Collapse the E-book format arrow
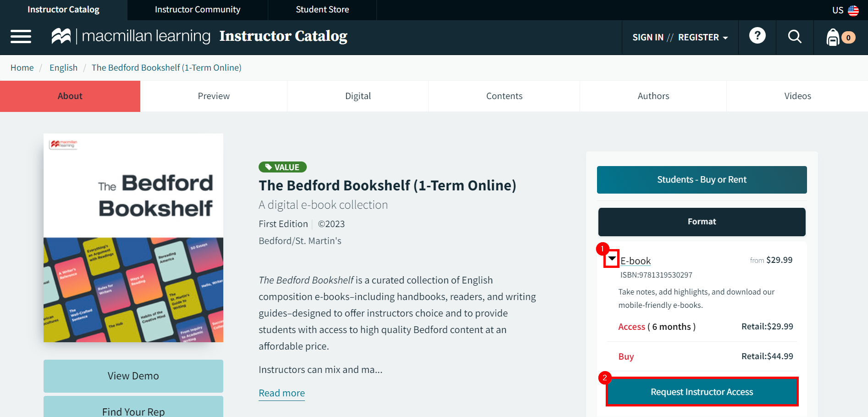The width and height of the screenshot is (868, 417). coord(612,259)
